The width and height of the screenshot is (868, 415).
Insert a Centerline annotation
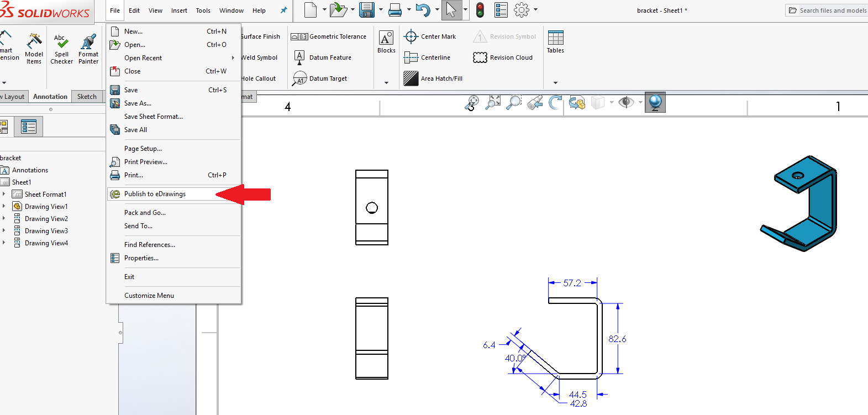coord(427,57)
